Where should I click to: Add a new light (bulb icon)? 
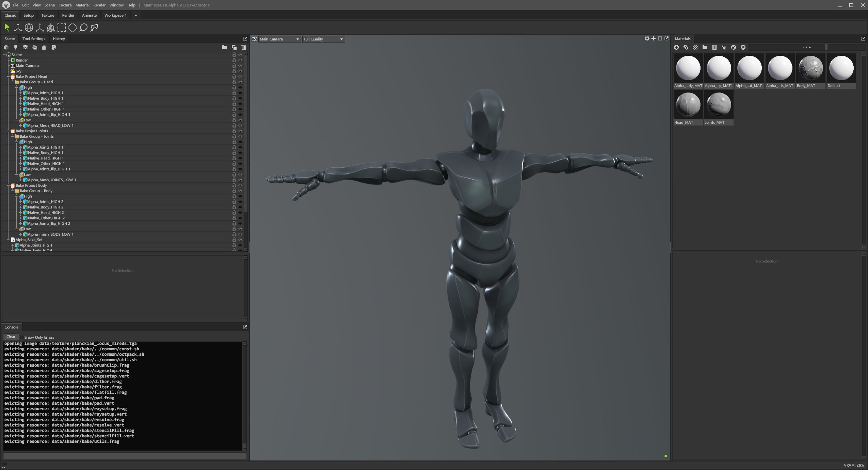[15, 47]
